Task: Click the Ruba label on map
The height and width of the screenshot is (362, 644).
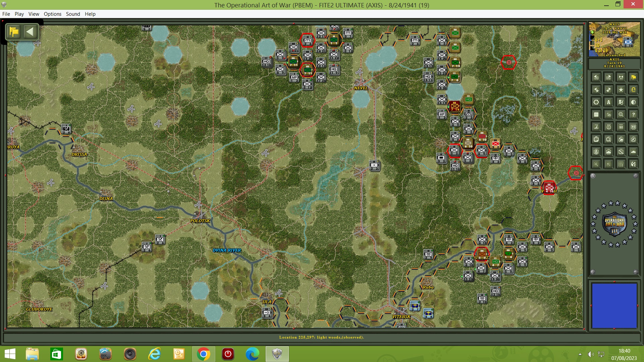Action: [x=428, y=287]
